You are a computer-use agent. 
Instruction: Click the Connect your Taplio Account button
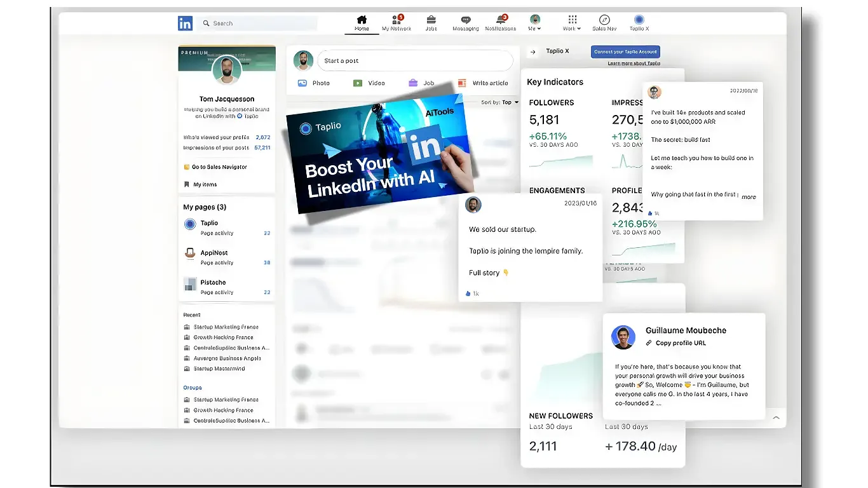click(625, 51)
